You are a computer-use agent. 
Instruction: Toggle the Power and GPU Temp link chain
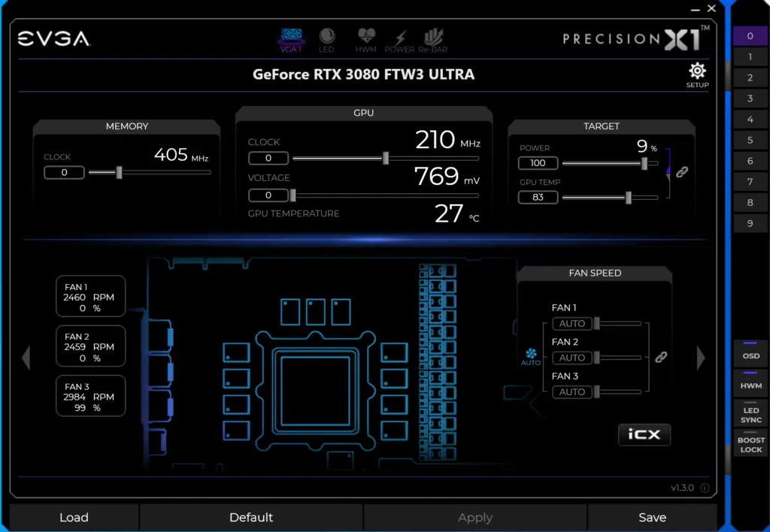tap(682, 171)
